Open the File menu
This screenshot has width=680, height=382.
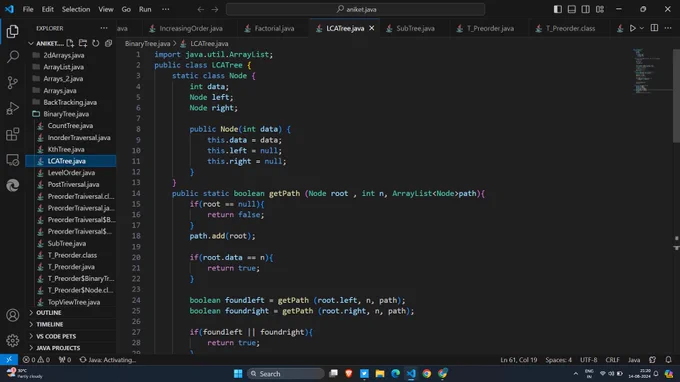point(28,9)
